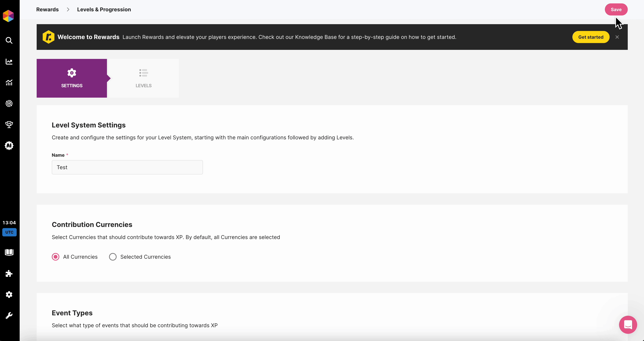Open the bar chart reports icon
Image resolution: width=644 pixels, height=341 pixels.
click(x=9, y=83)
